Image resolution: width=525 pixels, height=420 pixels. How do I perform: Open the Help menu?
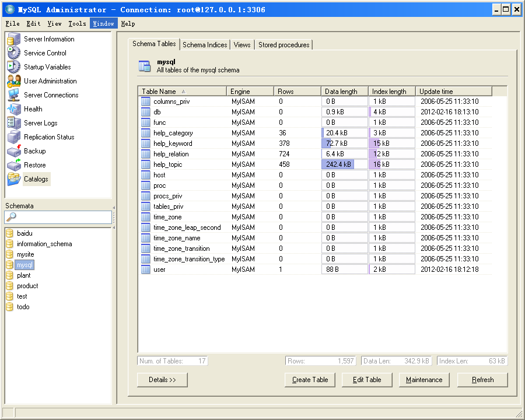(x=128, y=23)
